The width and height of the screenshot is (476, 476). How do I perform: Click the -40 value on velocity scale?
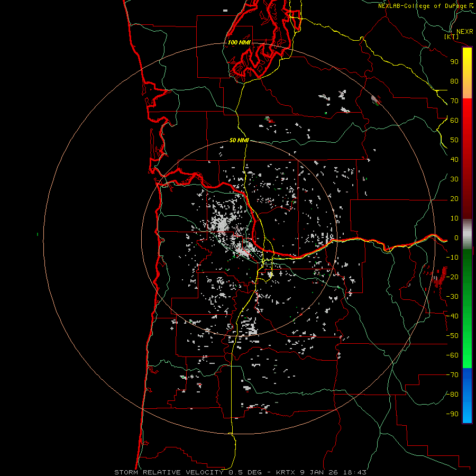(x=452, y=316)
